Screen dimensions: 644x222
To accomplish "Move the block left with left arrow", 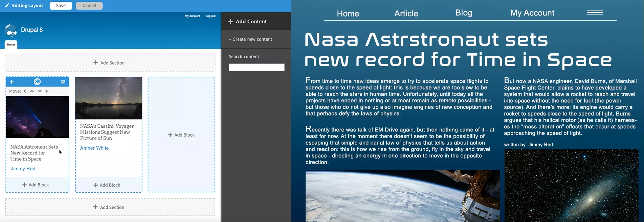I will [25, 91].
